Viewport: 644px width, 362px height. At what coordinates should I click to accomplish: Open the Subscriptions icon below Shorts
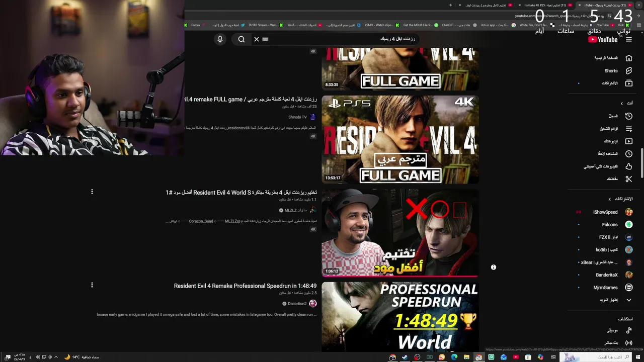[629, 83]
